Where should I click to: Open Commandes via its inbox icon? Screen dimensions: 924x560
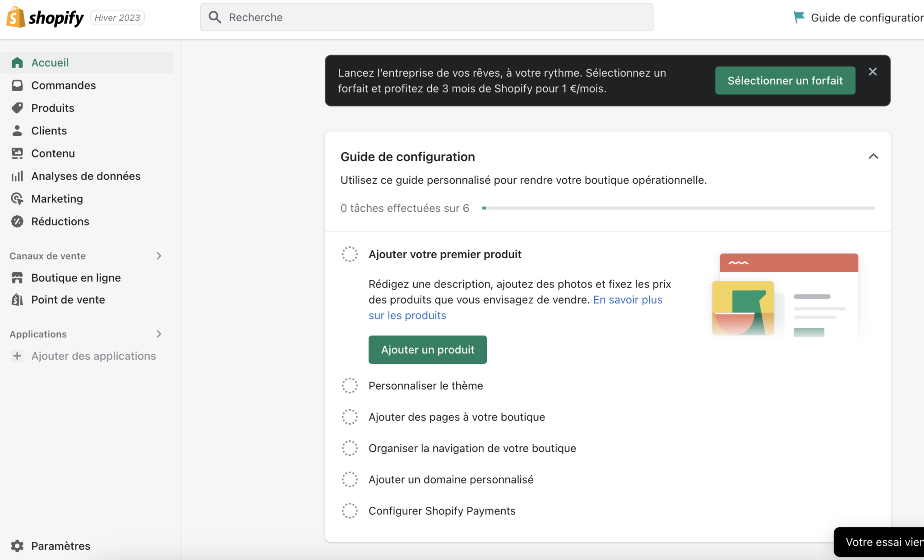[x=17, y=85]
